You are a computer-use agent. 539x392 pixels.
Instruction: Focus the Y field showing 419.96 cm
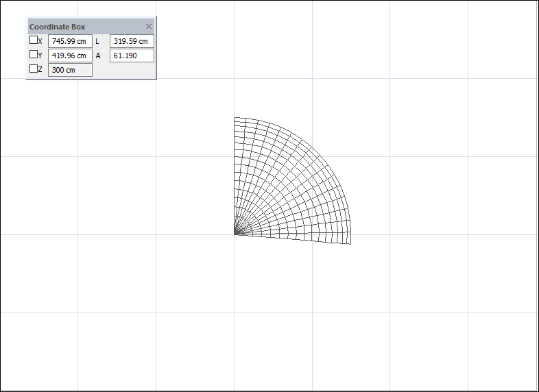(70, 56)
